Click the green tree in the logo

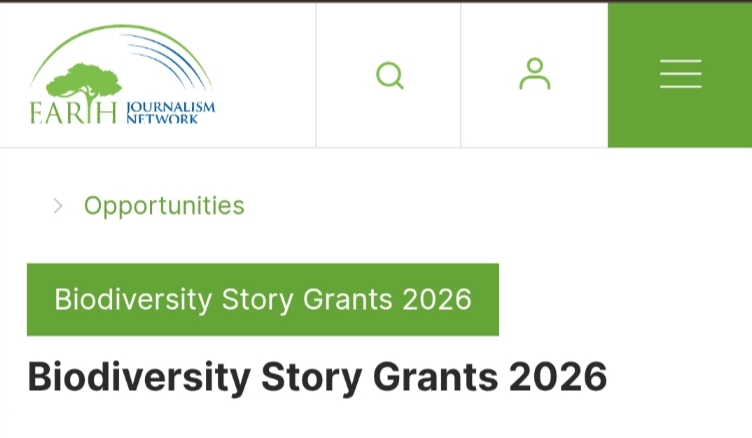point(84,82)
